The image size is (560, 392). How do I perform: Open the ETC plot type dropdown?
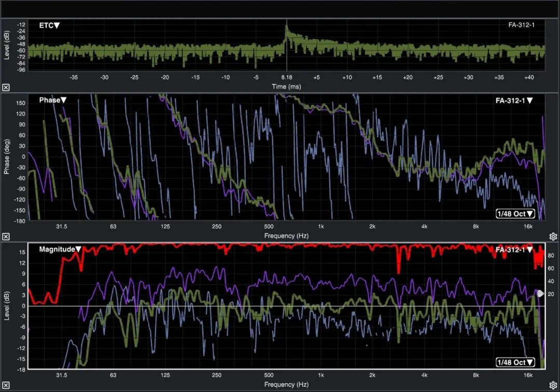(50, 25)
